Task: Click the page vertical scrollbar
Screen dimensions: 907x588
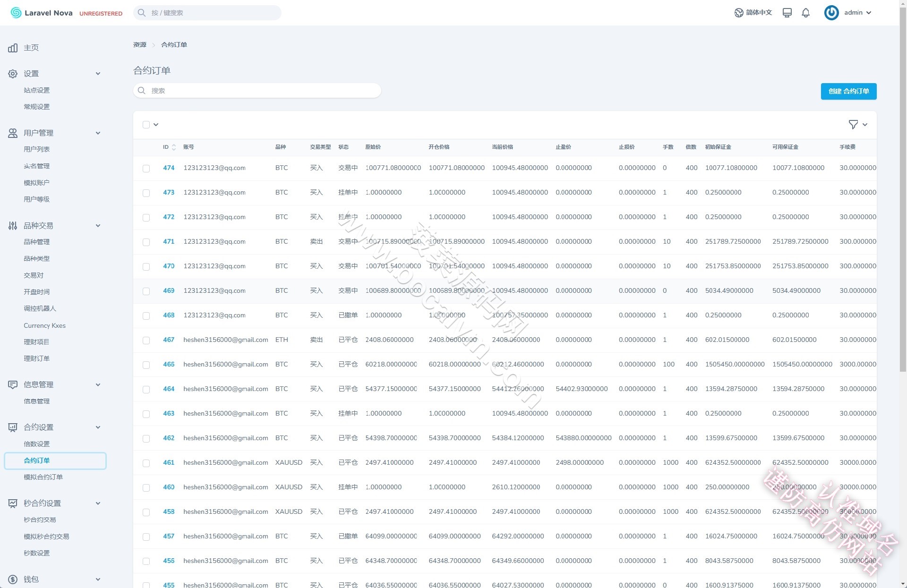Action: (x=903, y=189)
